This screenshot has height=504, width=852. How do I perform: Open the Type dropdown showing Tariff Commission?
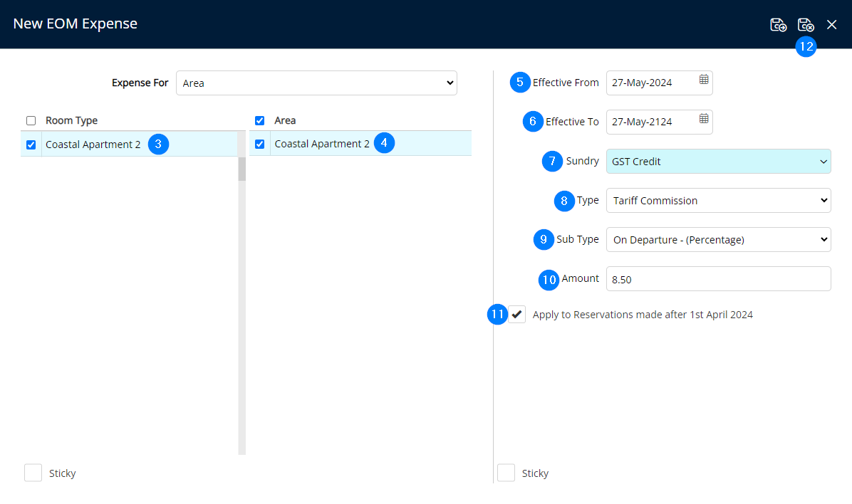coord(718,201)
